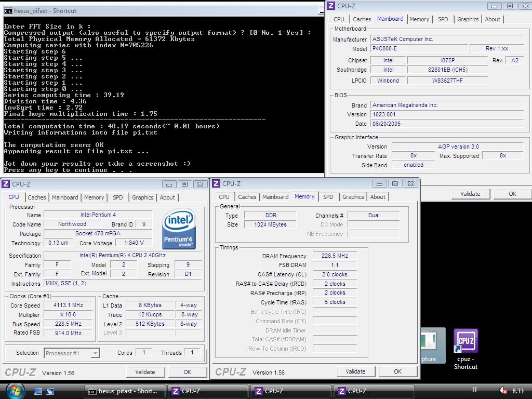Minimize the hexus_pifast console window
532x399 pixels.
tap(321, 11)
